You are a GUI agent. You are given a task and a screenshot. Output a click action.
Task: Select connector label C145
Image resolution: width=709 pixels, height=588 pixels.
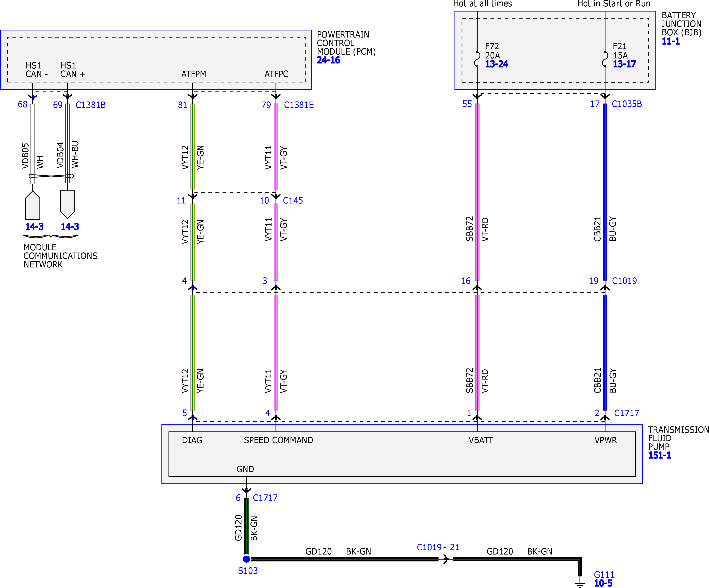(x=293, y=200)
